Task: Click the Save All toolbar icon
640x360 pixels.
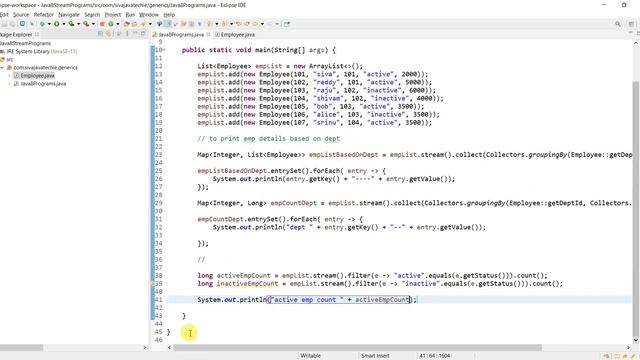Action: click(13, 24)
